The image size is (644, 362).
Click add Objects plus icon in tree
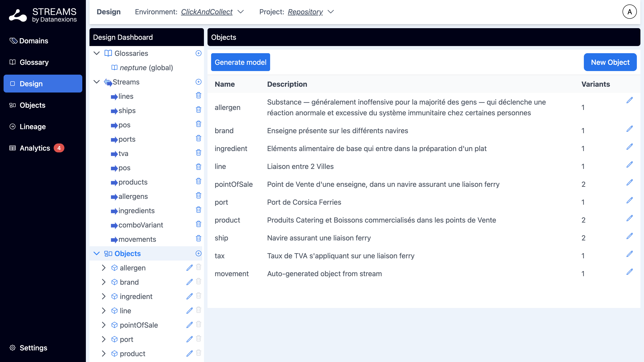click(x=198, y=253)
